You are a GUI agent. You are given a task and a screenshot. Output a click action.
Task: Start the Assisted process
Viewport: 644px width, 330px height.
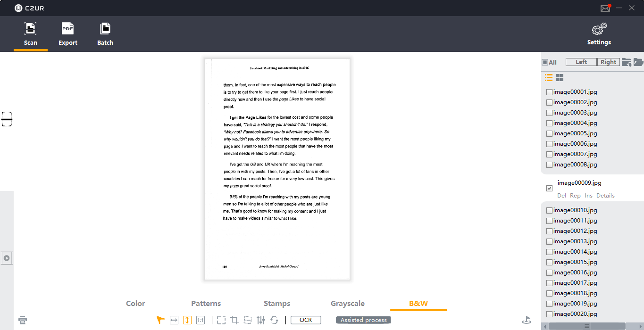pos(363,320)
